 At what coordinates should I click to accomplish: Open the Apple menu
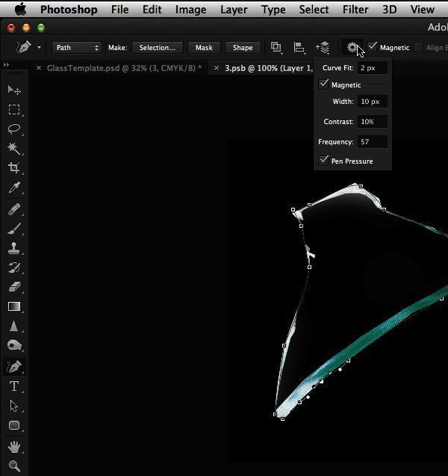pyautogui.click(x=21, y=10)
